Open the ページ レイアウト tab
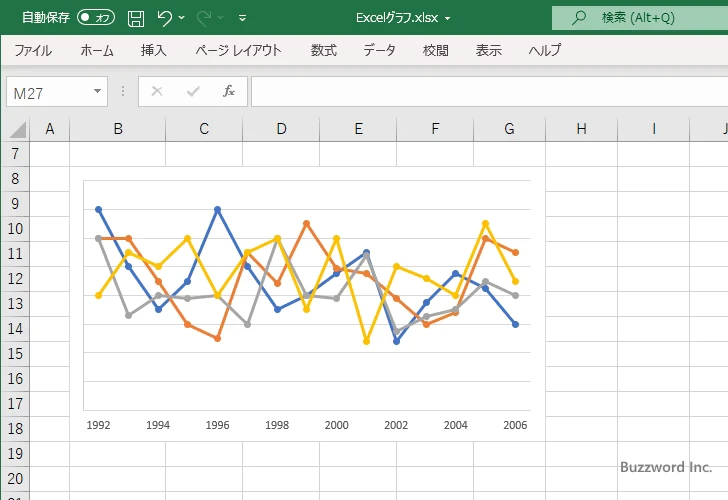Image resolution: width=728 pixels, height=500 pixels. coord(238,50)
